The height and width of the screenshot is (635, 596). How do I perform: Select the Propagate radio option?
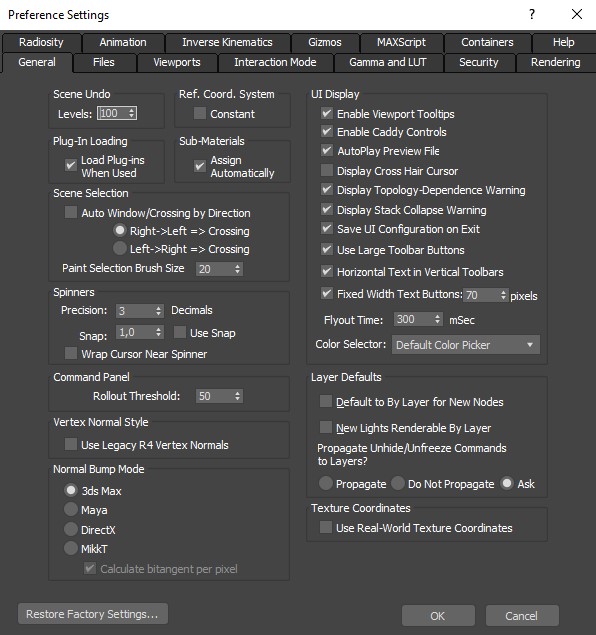[x=326, y=483]
